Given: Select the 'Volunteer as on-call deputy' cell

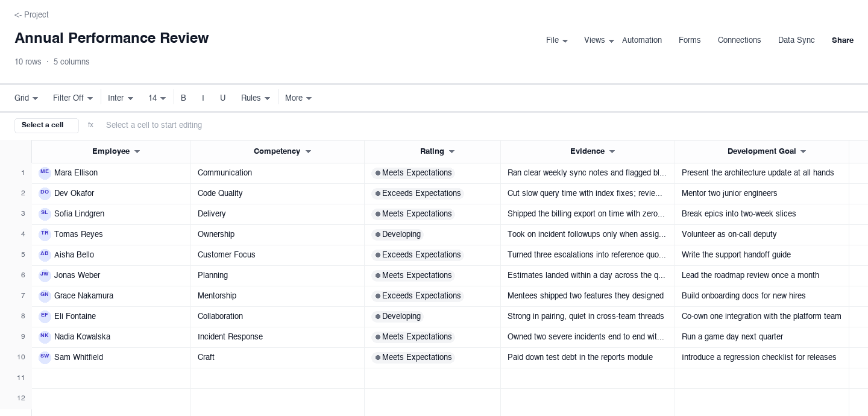Looking at the screenshot, I should (x=762, y=235).
